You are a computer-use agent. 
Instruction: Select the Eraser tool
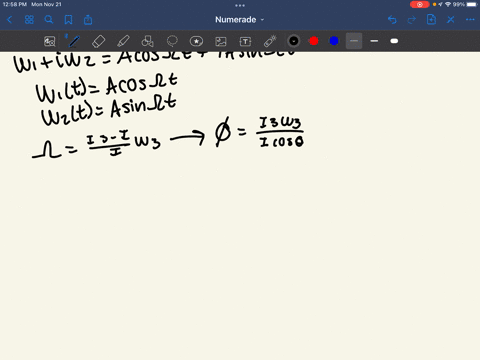98,41
